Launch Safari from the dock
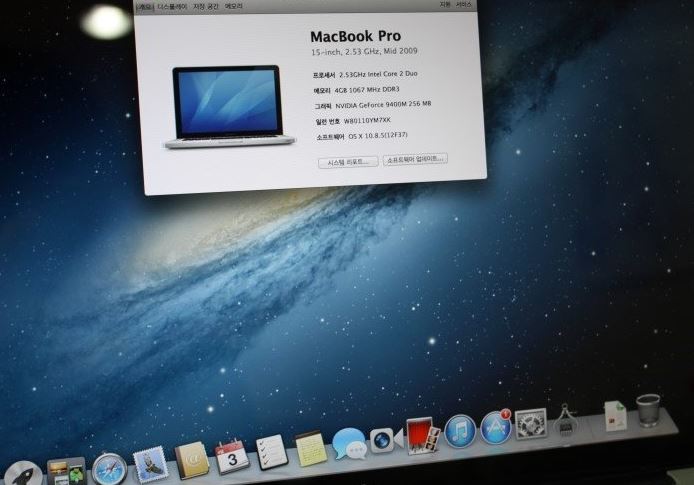Image resolution: width=694 pixels, height=485 pixels. point(109,469)
